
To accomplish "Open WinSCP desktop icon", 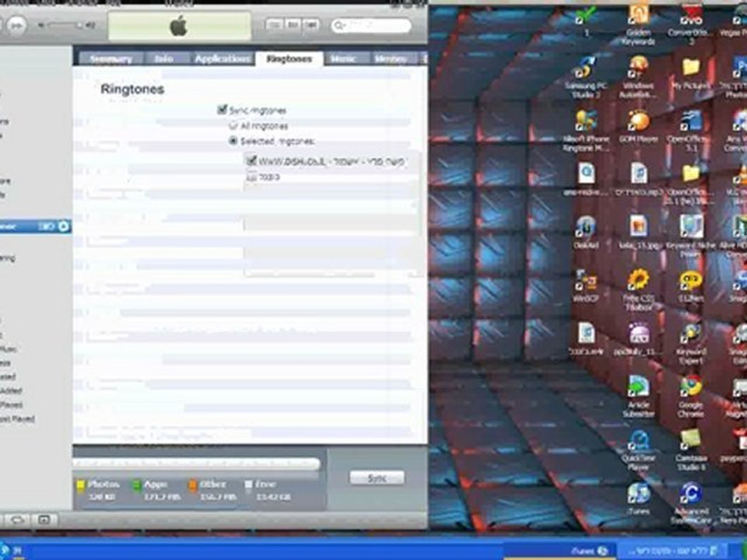I will coord(585,285).
